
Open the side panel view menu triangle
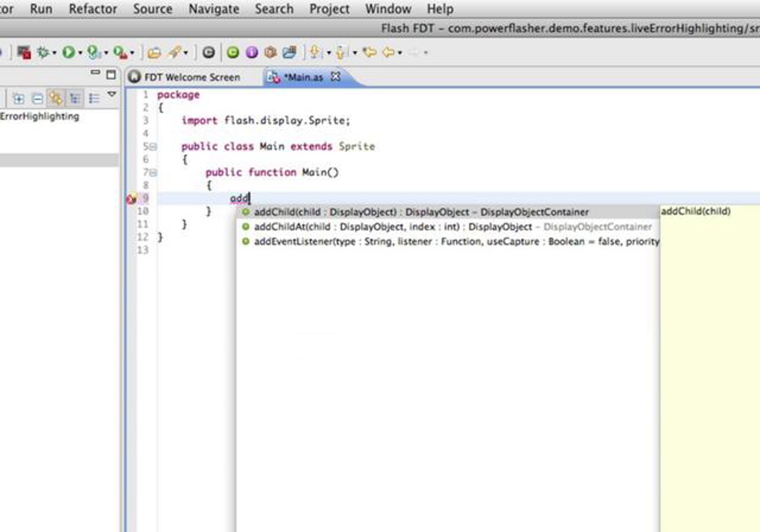[x=112, y=94]
